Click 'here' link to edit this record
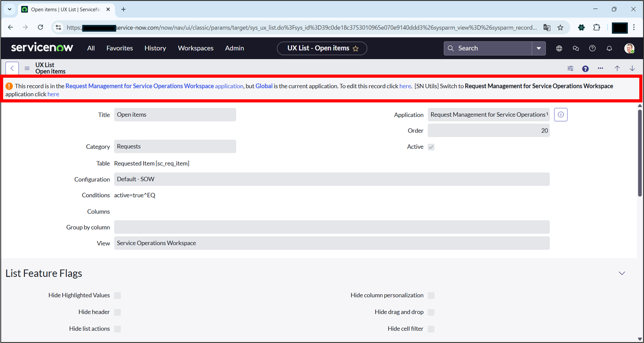 tap(405, 86)
